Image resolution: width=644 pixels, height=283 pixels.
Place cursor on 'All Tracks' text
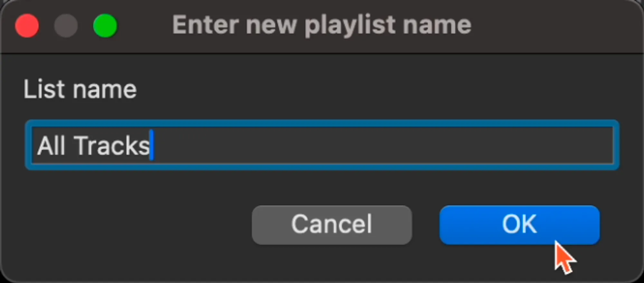(93, 146)
